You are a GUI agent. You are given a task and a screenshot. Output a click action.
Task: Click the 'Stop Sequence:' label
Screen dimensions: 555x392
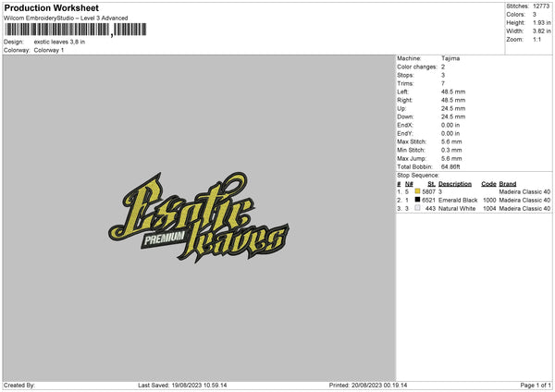(x=418, y=176)
